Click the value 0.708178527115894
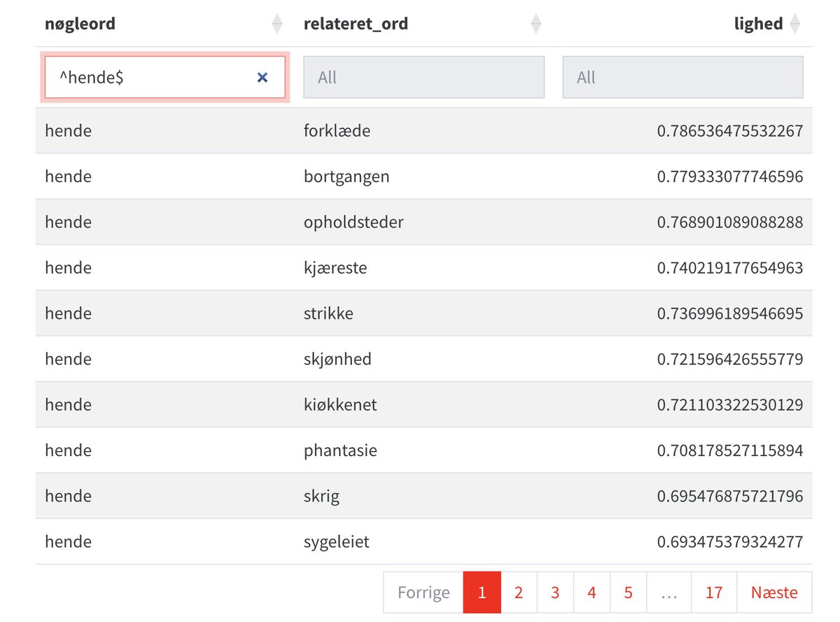 (x=730, y=450)
